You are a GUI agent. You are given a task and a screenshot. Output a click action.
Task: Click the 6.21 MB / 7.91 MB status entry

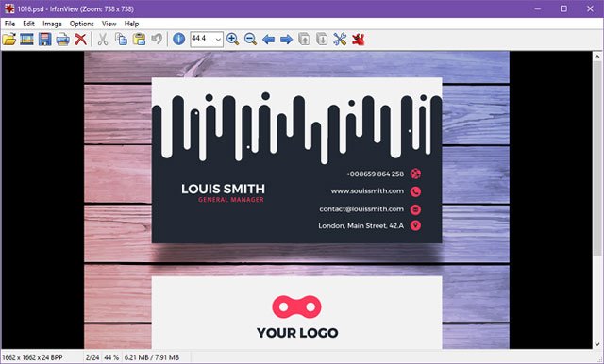[152, 357]
